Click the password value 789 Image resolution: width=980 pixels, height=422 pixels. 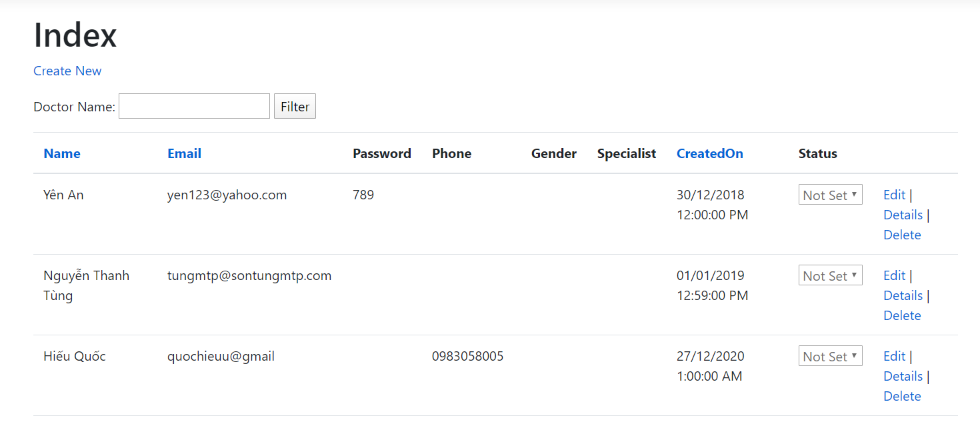363,195
